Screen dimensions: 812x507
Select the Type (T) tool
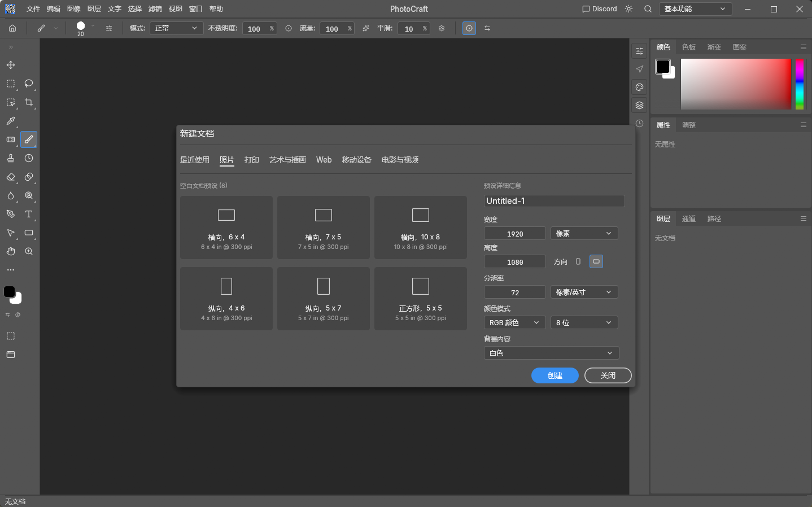click(29, 214)
